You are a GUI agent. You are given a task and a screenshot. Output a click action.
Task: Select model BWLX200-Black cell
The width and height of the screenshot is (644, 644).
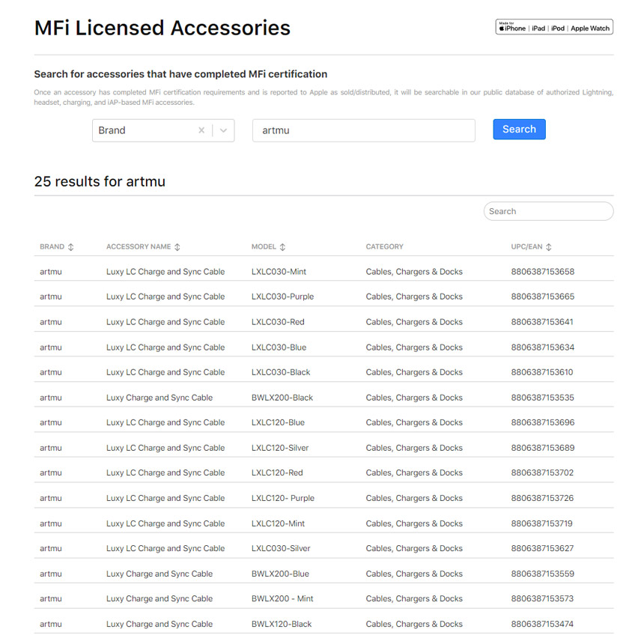click(282, 398)
